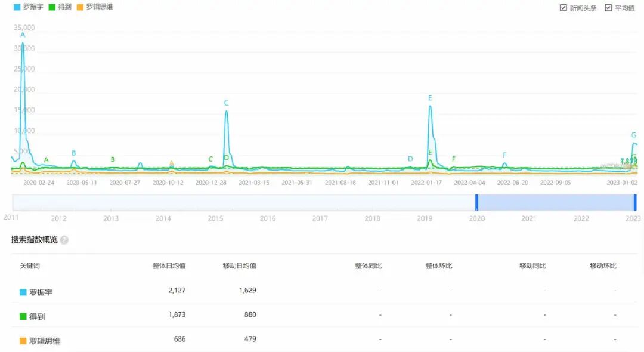Click the value 686 in the 罗辑思维 row
Viewport: 644px width, 352px height.
pyautogui.click(x=179, y=339)
